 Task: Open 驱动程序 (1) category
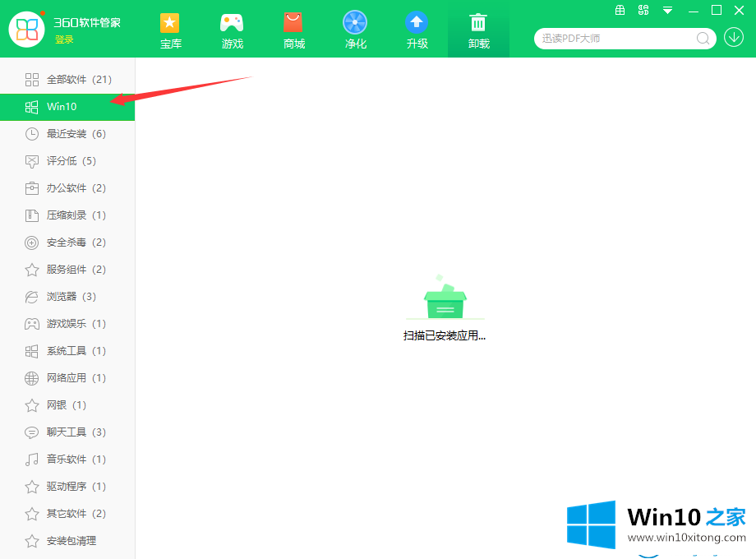coord(67,486)
